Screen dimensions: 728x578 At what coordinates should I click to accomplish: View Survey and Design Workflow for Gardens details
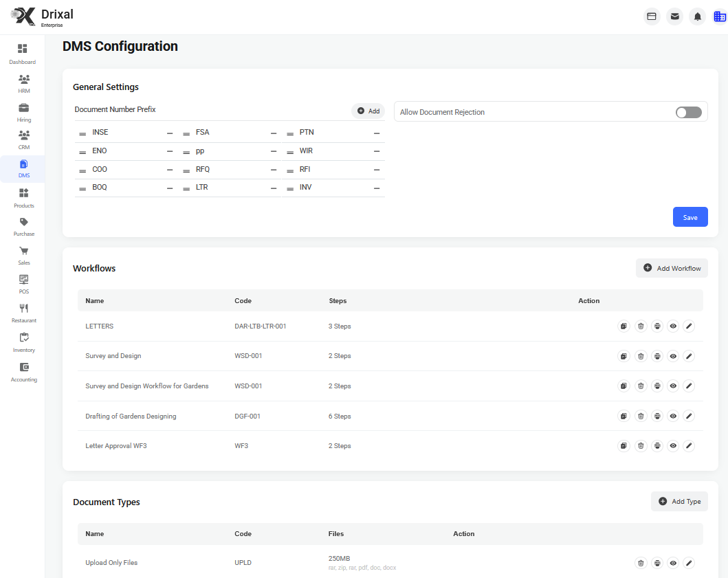[672, 386]
